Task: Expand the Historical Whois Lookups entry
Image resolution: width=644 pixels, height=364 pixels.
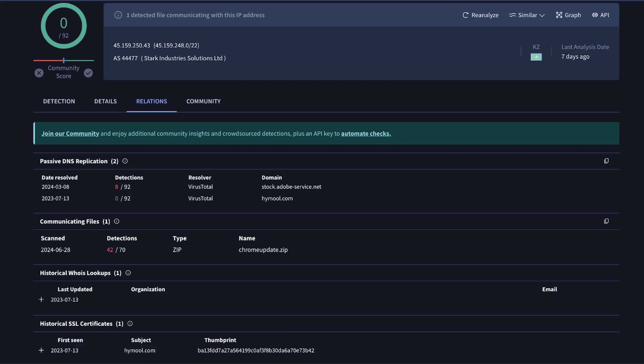Action: click(x=41, y=299)
